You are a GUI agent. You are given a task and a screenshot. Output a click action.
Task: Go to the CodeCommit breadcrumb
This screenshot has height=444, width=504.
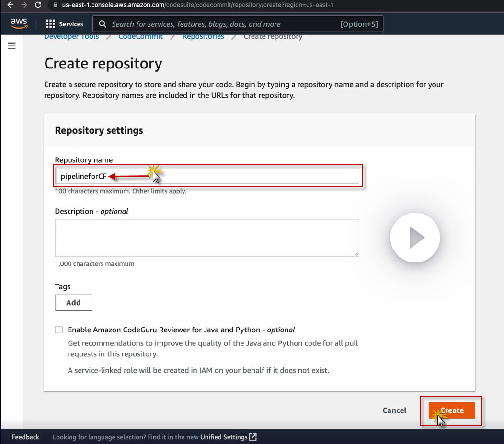pyautogui.click(x=140, y=36)
